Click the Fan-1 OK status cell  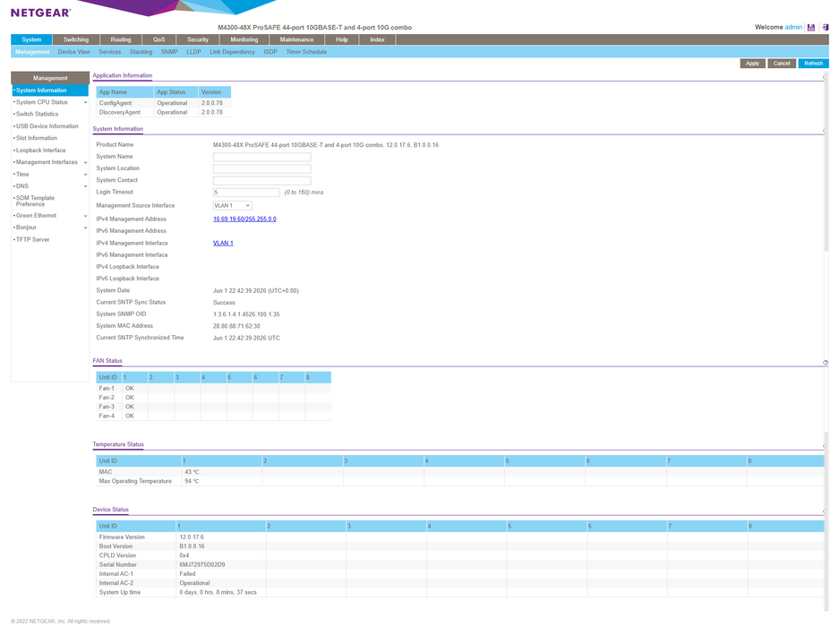pyautogui.click(x=135, y=389)
